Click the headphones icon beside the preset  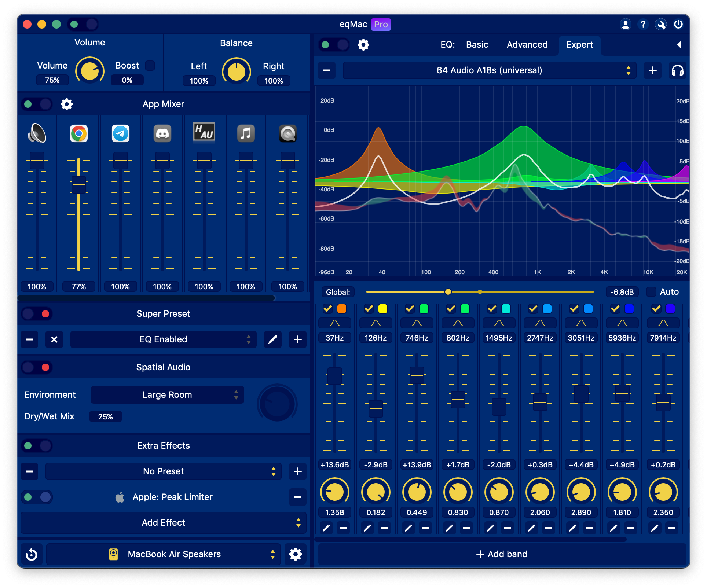click(677, 70)
